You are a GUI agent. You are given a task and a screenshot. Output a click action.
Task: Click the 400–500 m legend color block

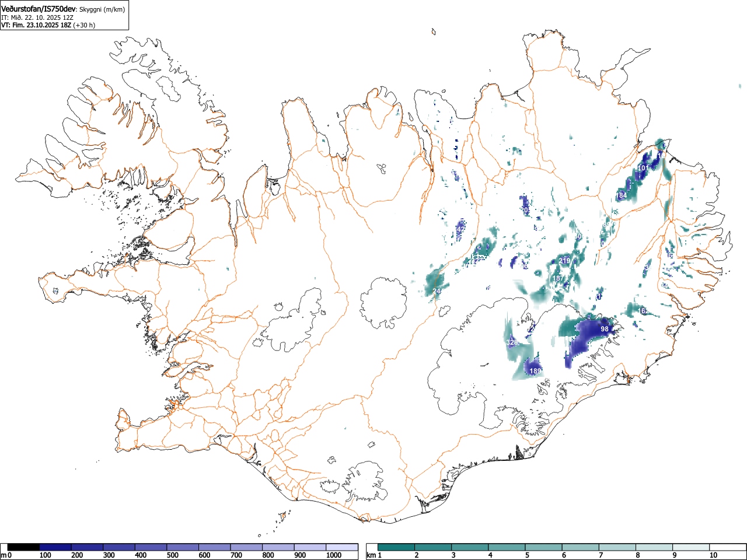coord(151,547)
